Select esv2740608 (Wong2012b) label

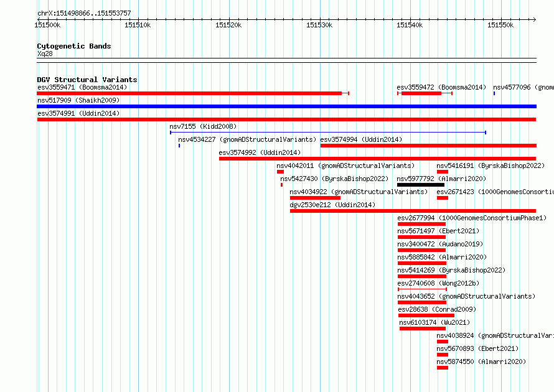coord(438,283)
